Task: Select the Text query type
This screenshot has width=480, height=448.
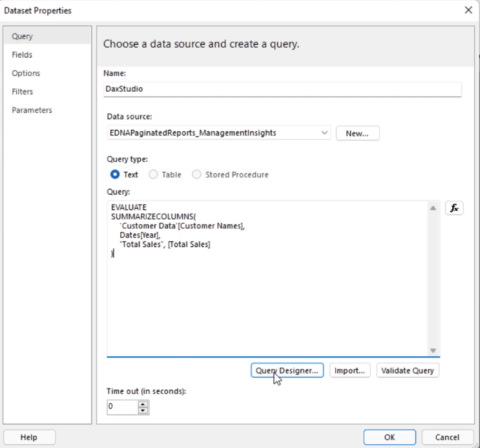Action: tap(116, 175)
